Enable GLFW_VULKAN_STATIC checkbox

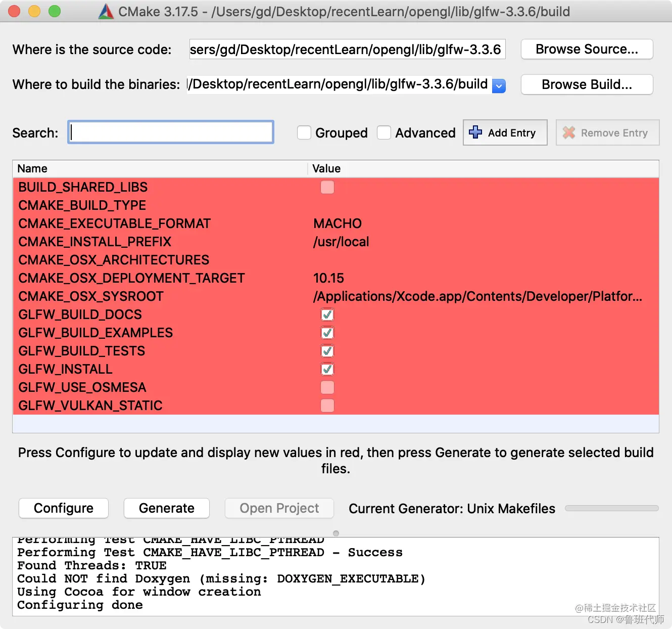[327, 406]
